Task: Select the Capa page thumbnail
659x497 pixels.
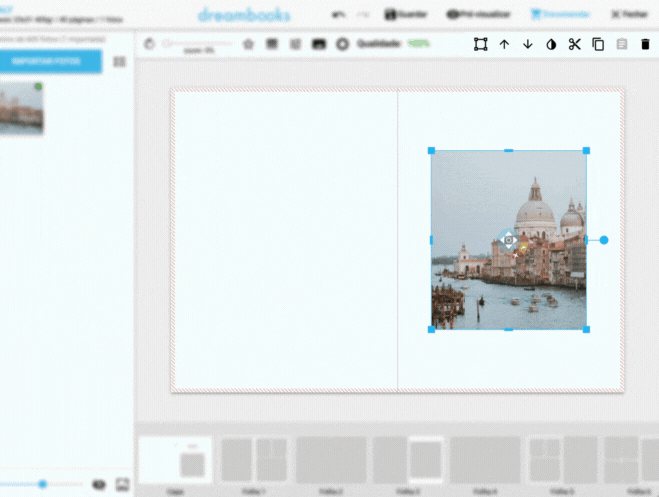Action: click(175, 460)
